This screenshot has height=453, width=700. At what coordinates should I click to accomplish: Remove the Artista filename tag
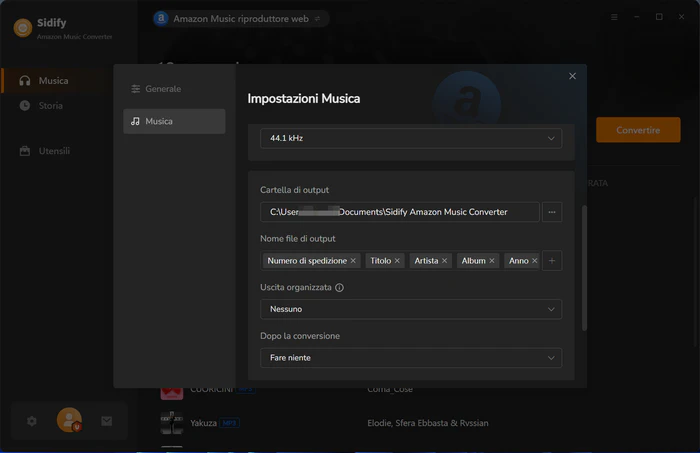tap(444, 261)
